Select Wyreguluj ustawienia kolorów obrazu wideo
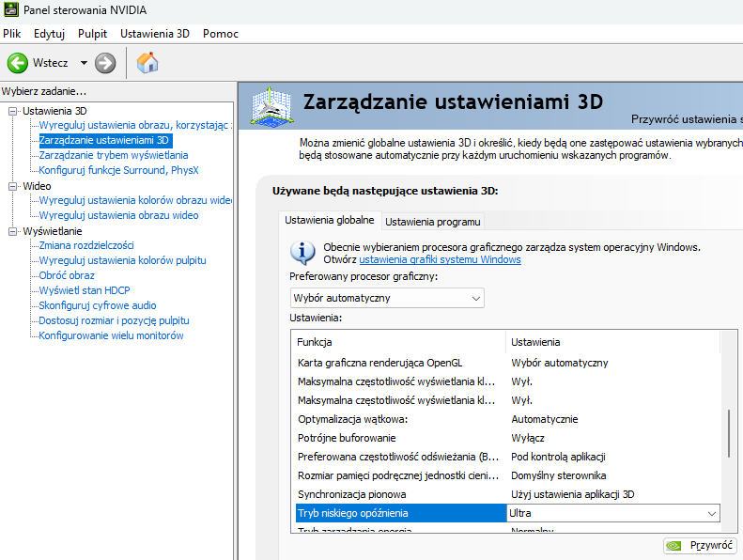Screen dimensions: 743x560 coord(135,200)
